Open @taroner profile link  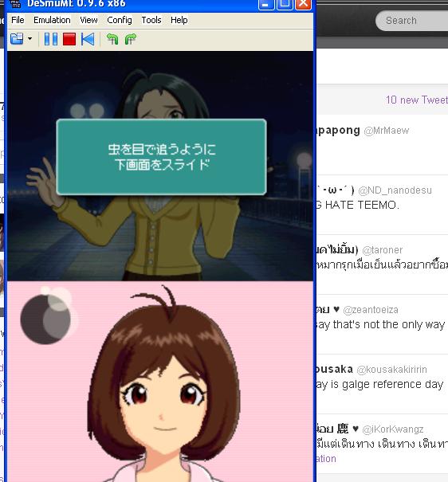click(x=383, y=250)
